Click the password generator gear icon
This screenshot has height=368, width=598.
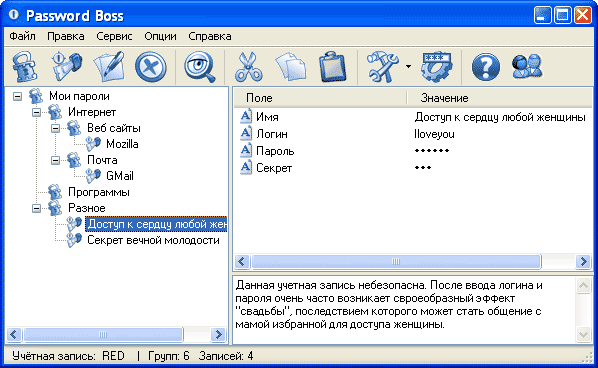coord(437,67)
